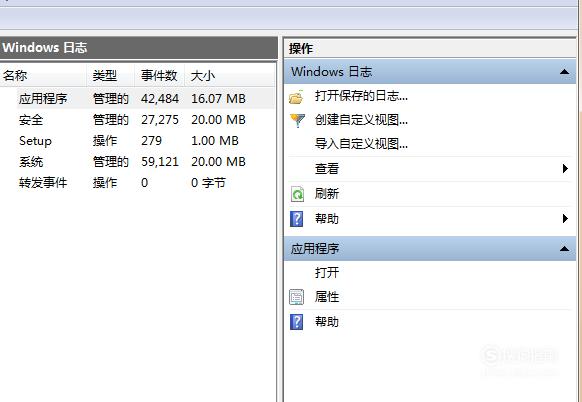Click the 操作 type cell of 转发事件 row

click(105, 183)
